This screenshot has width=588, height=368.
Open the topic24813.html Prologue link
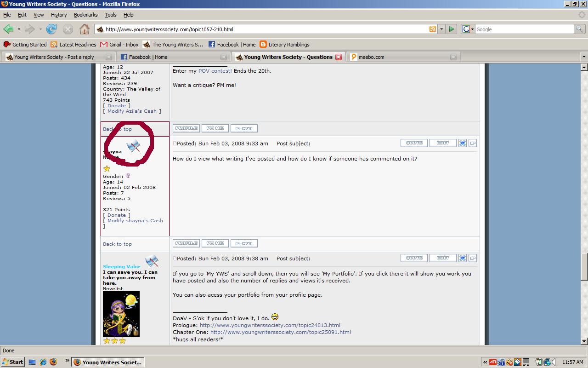point(270,325)
